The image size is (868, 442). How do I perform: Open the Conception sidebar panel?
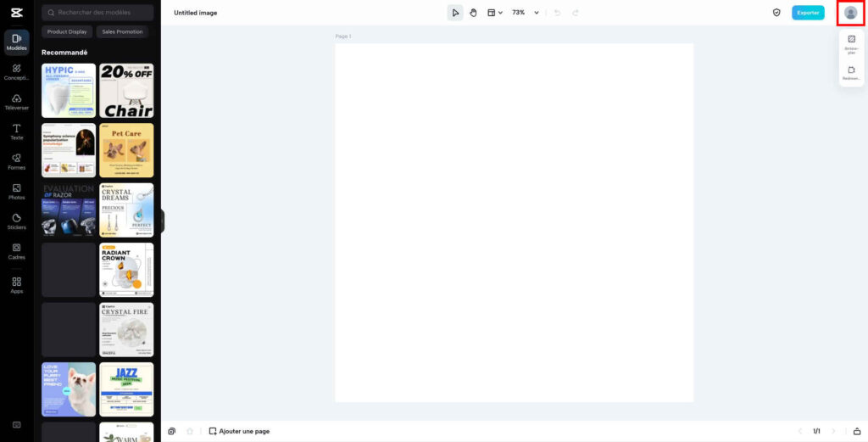click(x=17, y=73)
